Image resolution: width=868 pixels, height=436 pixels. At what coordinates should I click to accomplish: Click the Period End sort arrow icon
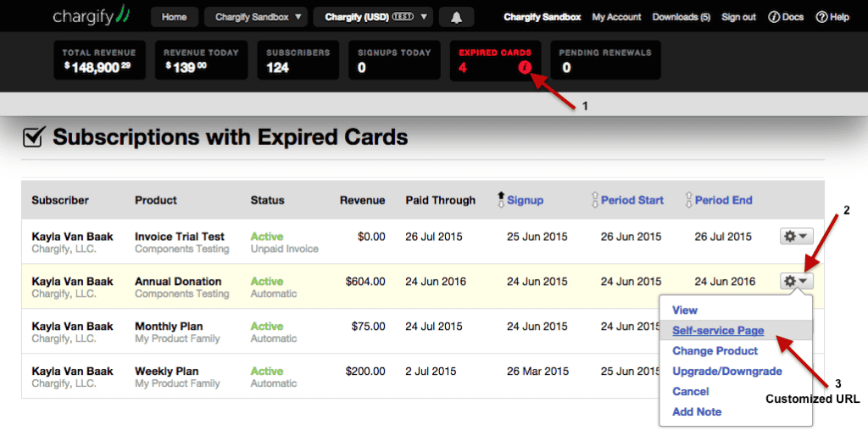689,200
